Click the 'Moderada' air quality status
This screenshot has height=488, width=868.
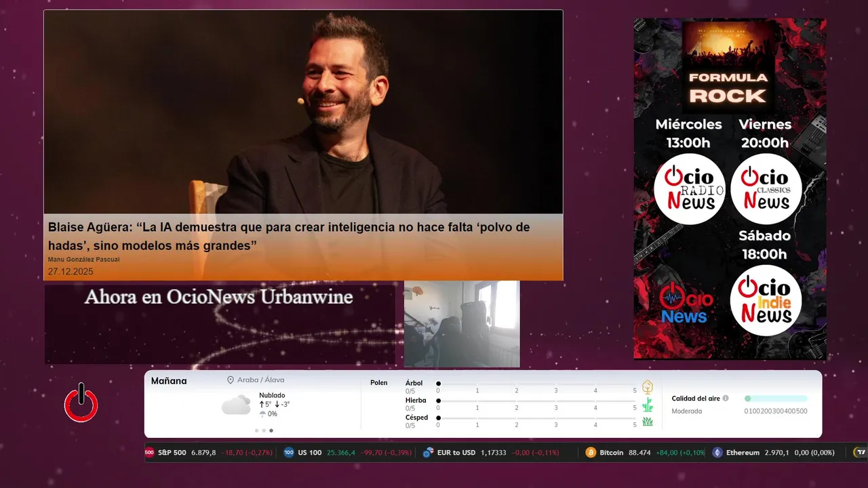(x=687, y=411)
